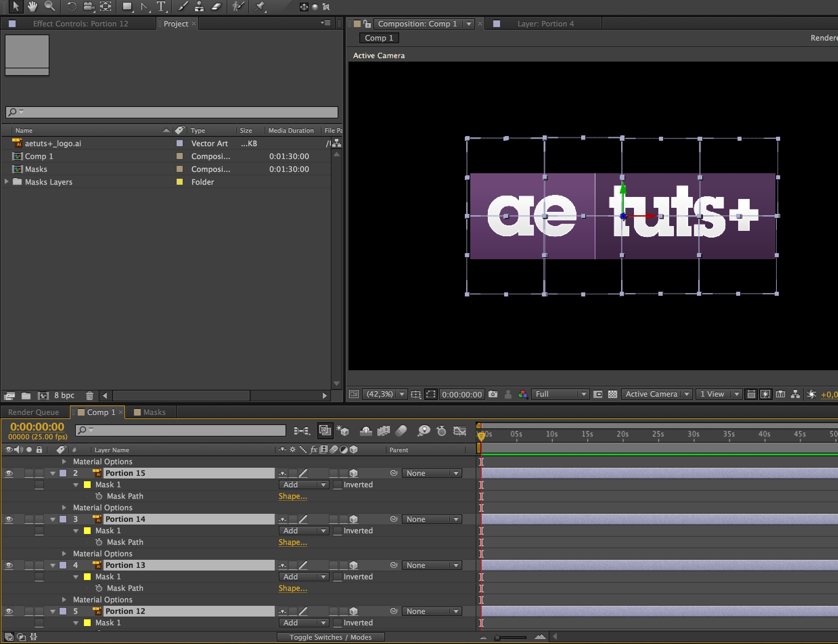The height and width of the screenshot is (644, 838).
Task: Select the Rectangle shape tool
Action: 128,6
